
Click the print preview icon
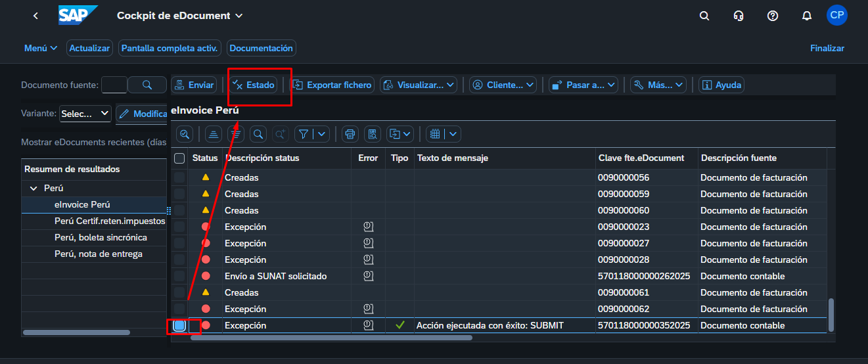pos(373,134)
